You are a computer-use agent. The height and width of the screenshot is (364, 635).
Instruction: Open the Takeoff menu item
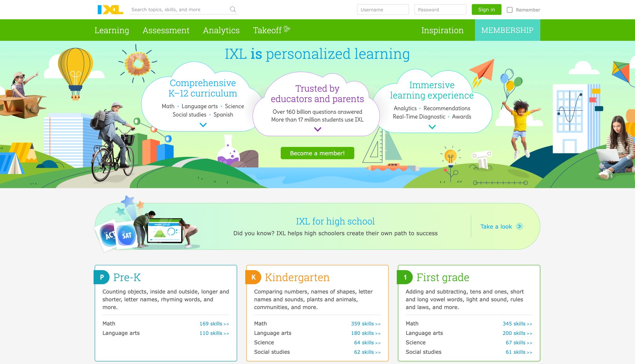click(x=271, y=30)
